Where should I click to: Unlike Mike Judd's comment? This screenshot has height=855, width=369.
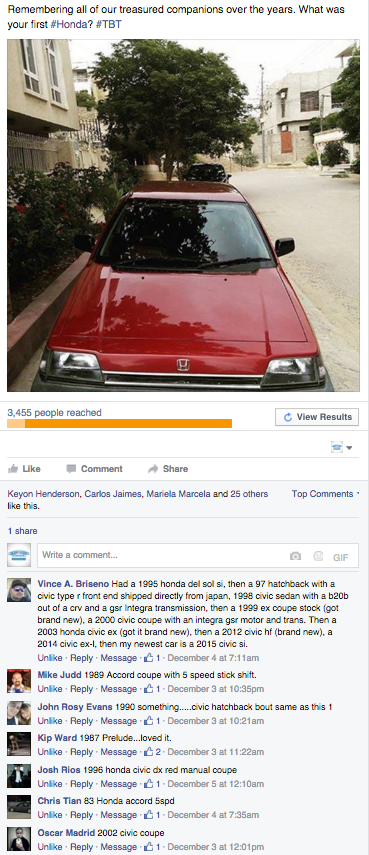[50, 689]
